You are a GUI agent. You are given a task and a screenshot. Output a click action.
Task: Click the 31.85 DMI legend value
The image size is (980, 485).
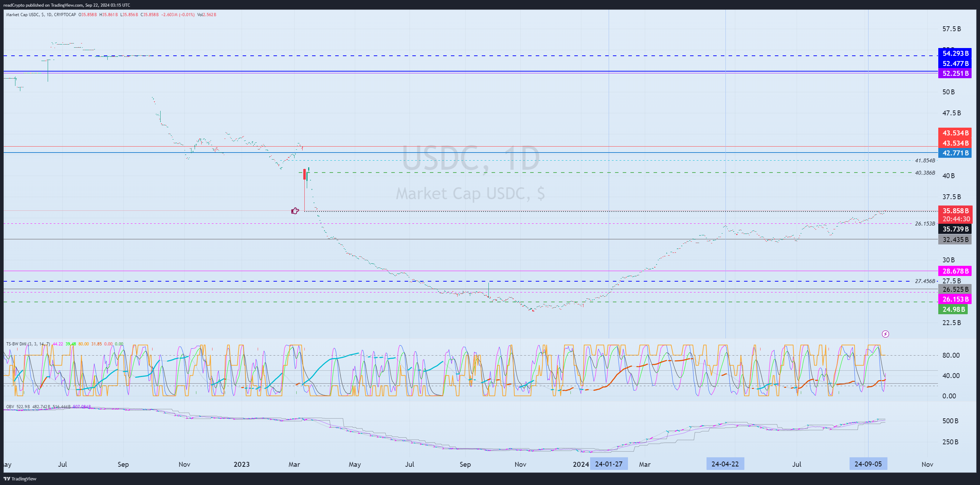click(96, 344)
